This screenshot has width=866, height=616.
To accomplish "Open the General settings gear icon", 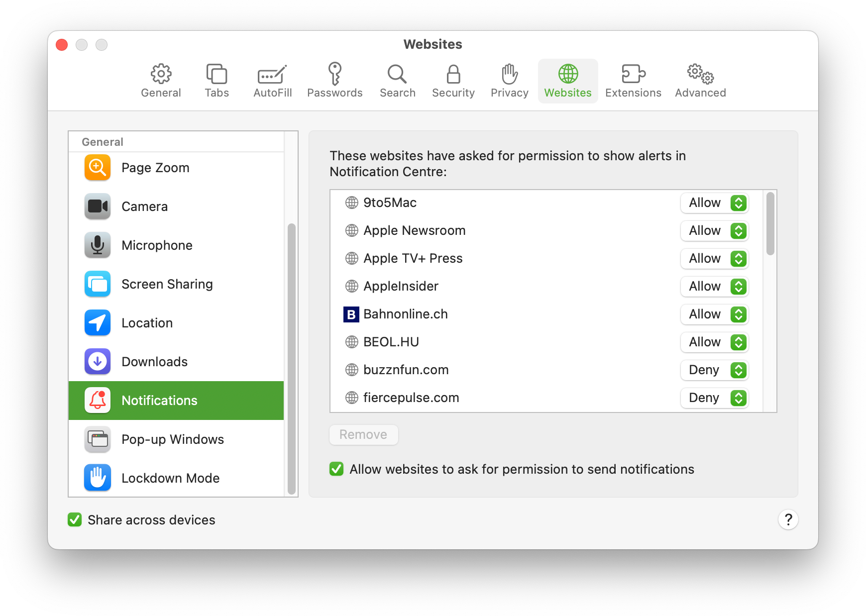I will (x=161, y=74).
